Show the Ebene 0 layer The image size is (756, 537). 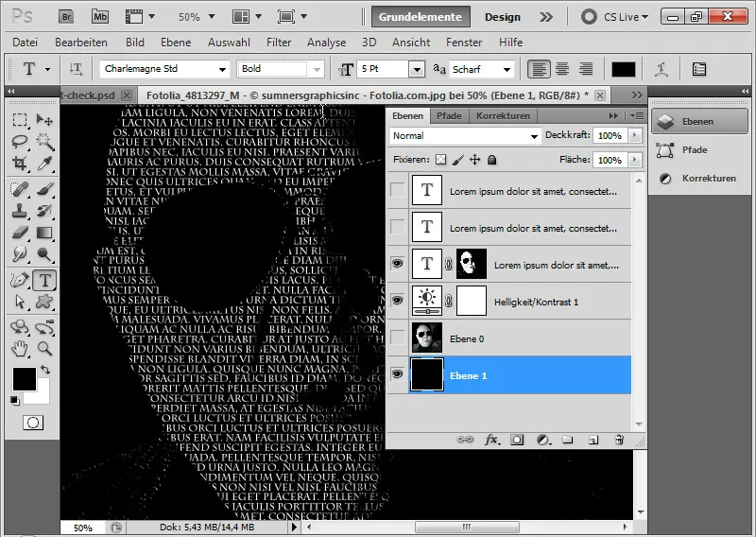coord(397,338)
